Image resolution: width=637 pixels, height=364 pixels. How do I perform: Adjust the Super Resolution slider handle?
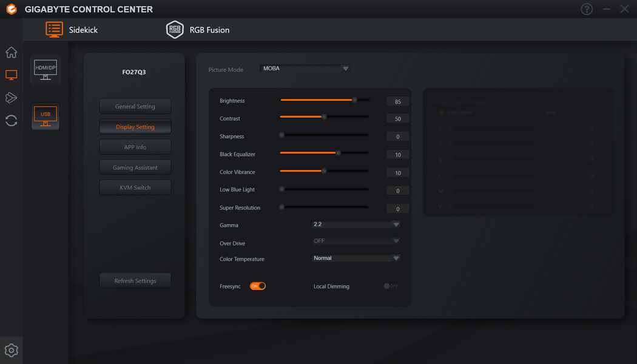(x=281, y=207)
